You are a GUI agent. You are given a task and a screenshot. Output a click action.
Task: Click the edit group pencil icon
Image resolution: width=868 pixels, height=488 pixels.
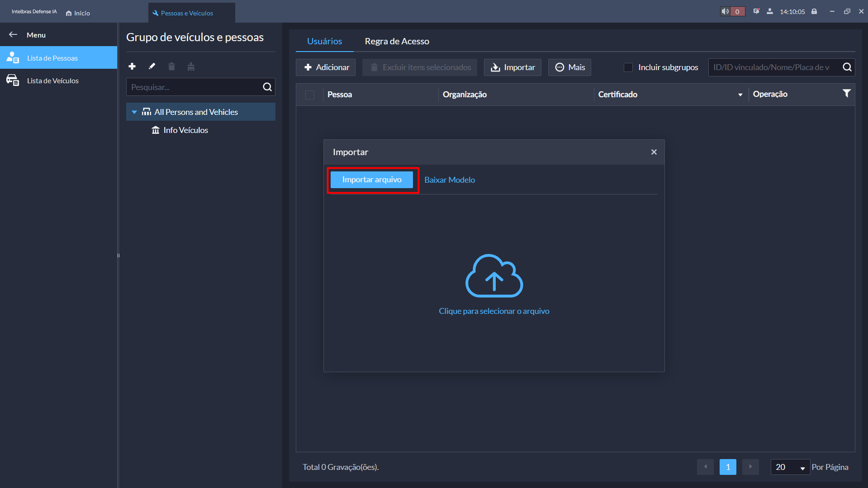coord(152,66)
